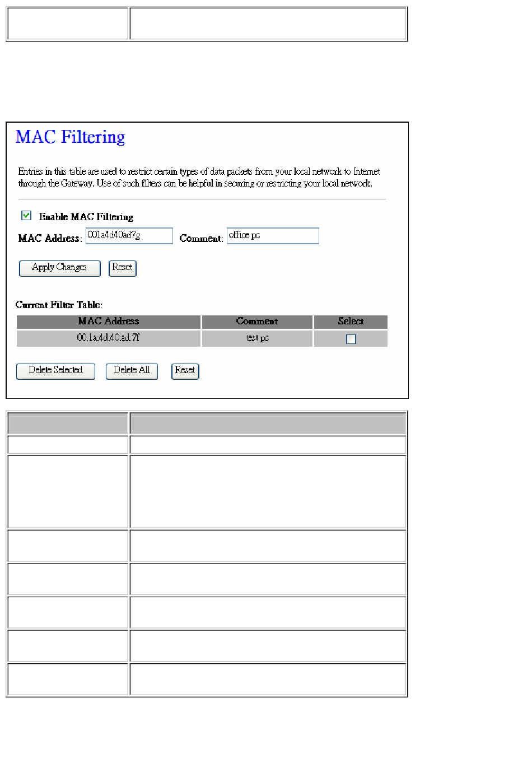This screenshot has width=532, height=777.
Task: Click the MAC Filtering heading
Action: point(71,137)
